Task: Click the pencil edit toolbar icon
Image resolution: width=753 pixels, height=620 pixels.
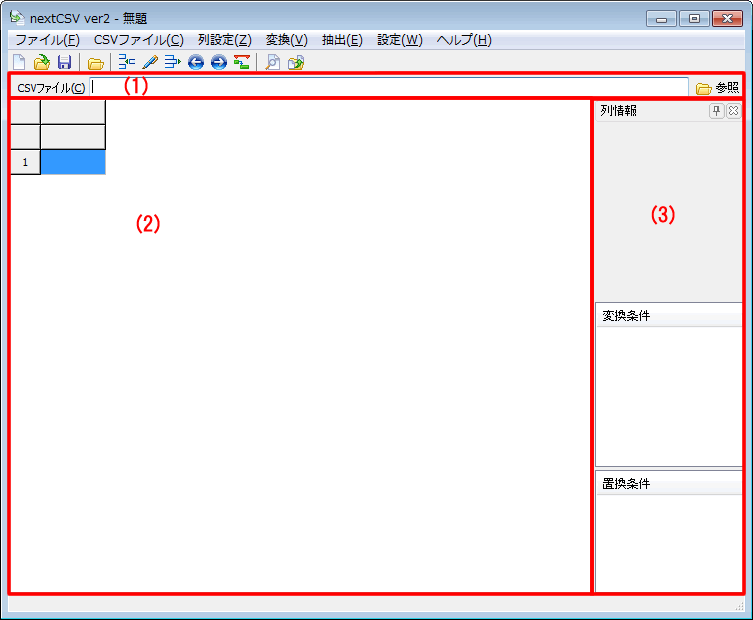Action: (x=150, y=63)
